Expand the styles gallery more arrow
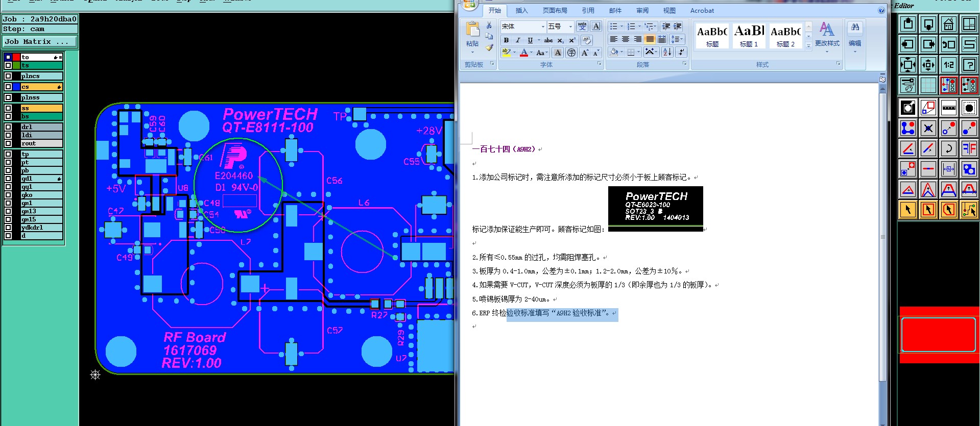The image size is (980, 426). click(x=808, y=46)
